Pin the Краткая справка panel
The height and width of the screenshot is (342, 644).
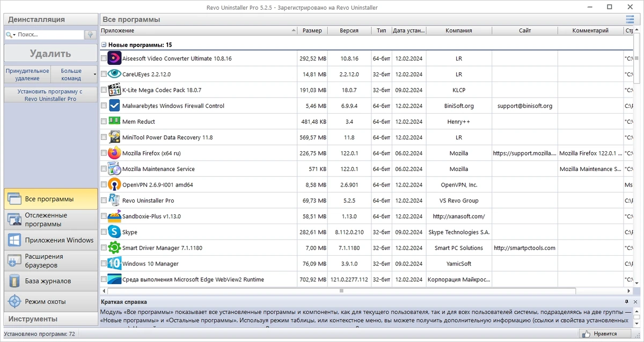pos(627,302)
